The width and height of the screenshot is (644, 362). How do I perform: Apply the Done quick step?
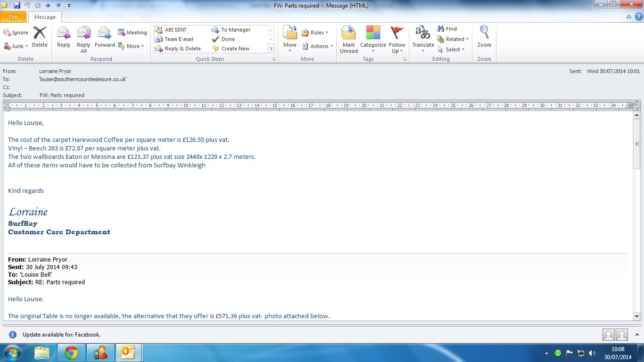pos(223,39)
